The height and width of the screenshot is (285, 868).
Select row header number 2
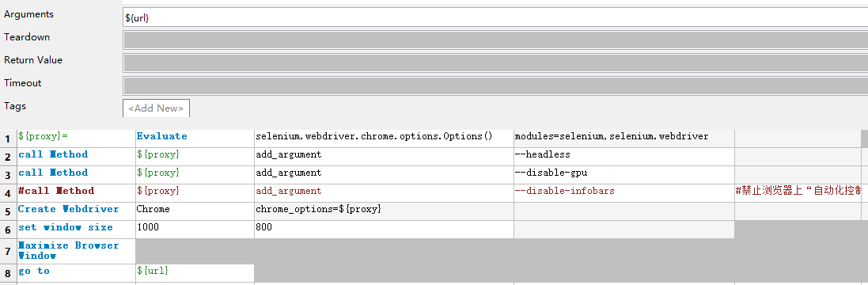point(8,157)
